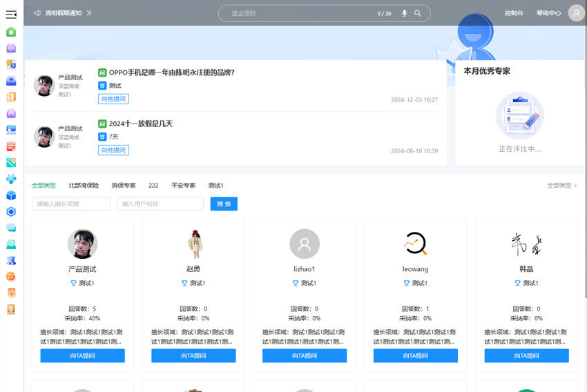Click the announcement speaker icon

click(37, 13)
